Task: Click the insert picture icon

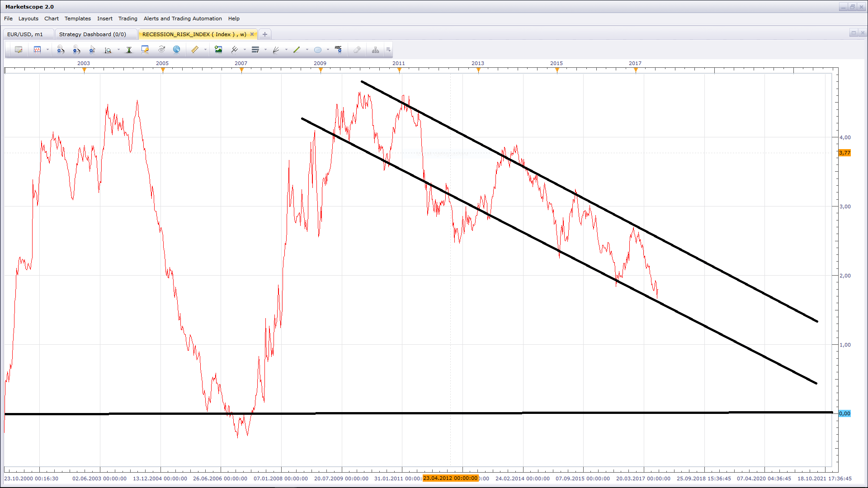Action: [218, 50]
